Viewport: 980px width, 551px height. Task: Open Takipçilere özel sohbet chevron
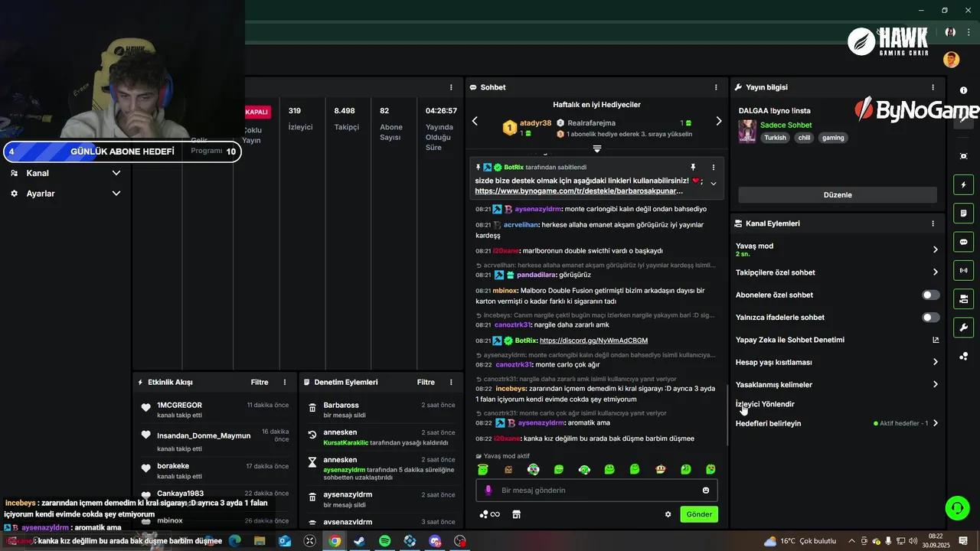pyautogui.click(x=935, y=272)
